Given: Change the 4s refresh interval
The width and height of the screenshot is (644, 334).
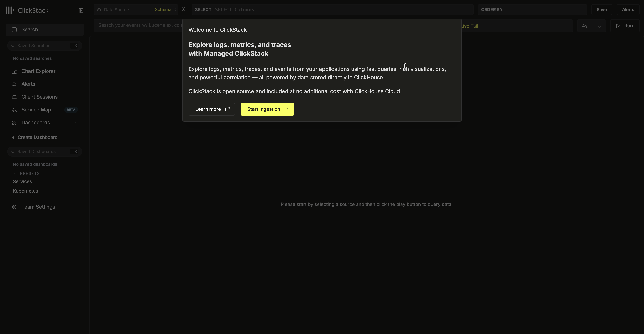Looking at the screenshot, I should (591, 26).
